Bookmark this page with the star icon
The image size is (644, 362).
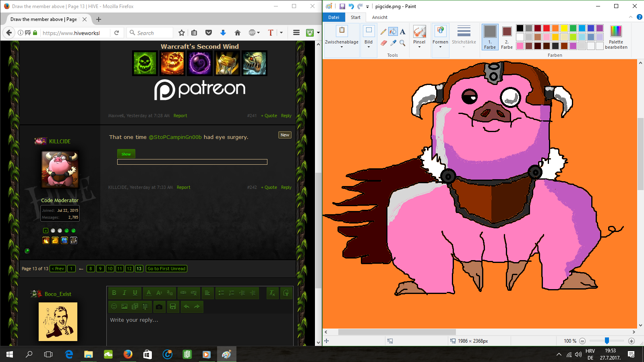click(182, 33)
